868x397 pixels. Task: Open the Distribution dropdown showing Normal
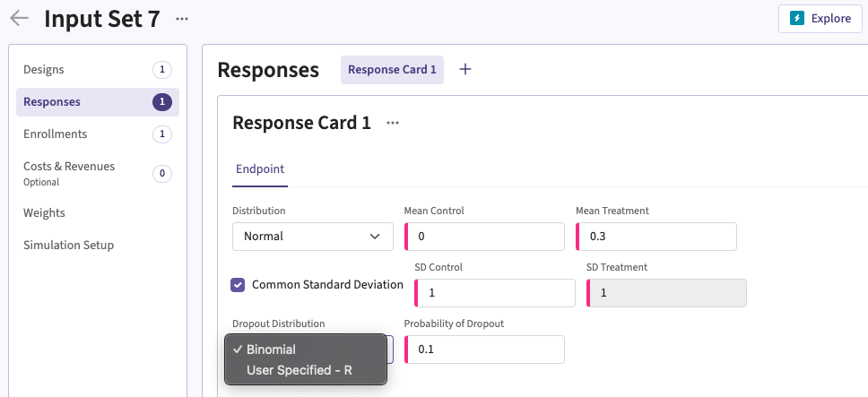[x=312, y=237]
